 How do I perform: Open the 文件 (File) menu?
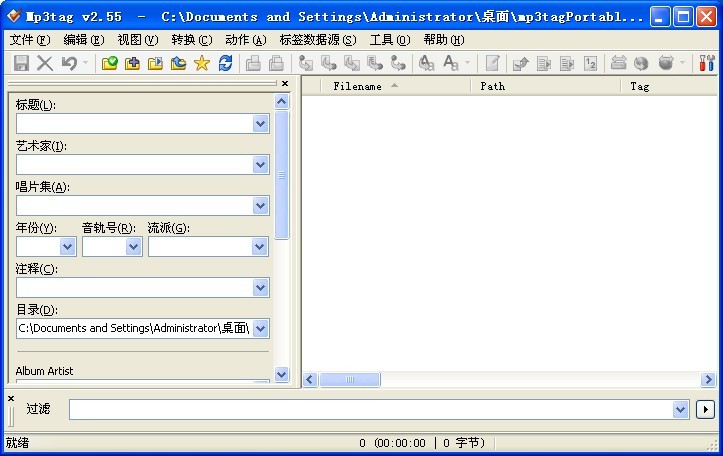click(x=29, y=40)
